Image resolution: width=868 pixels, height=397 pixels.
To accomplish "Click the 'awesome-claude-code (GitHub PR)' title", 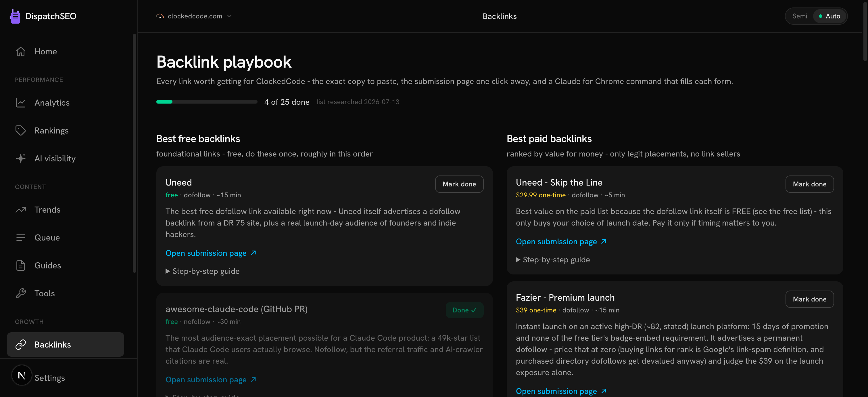I will click(237, 309).
